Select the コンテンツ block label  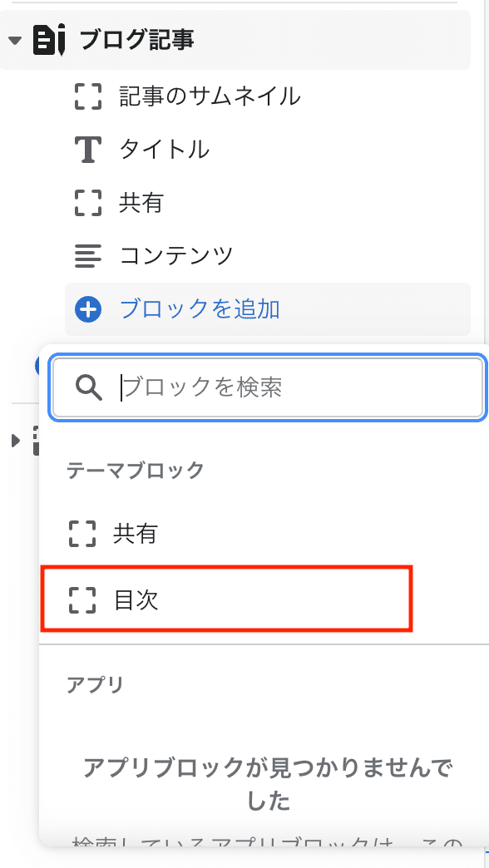(176, 256)
